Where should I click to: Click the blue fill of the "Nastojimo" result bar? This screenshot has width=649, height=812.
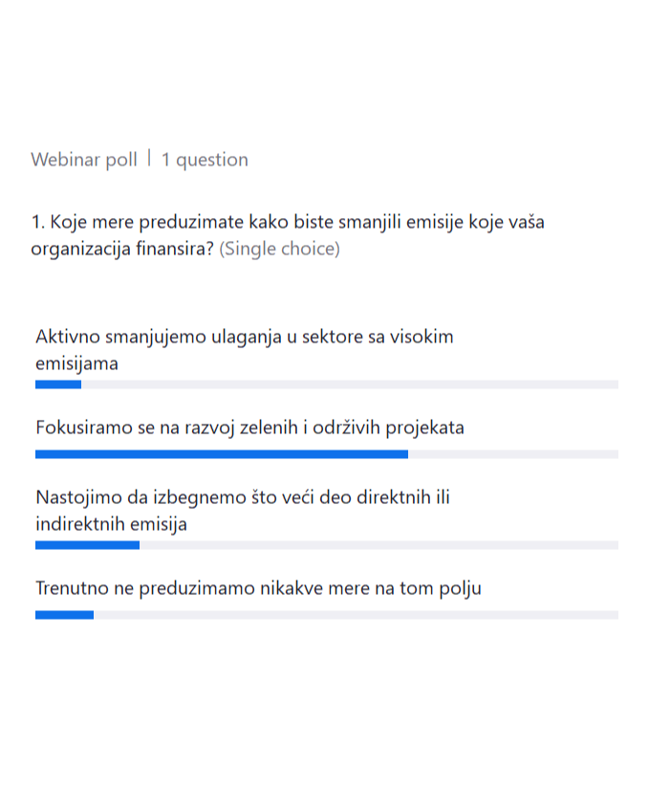pos(87,545)
